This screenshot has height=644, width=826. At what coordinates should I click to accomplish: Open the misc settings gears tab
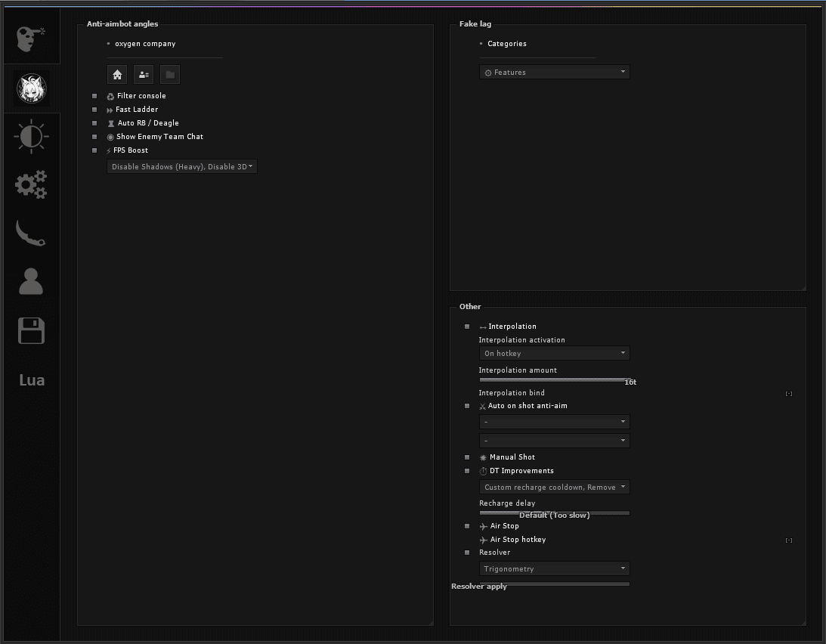(x=31, y=184)
